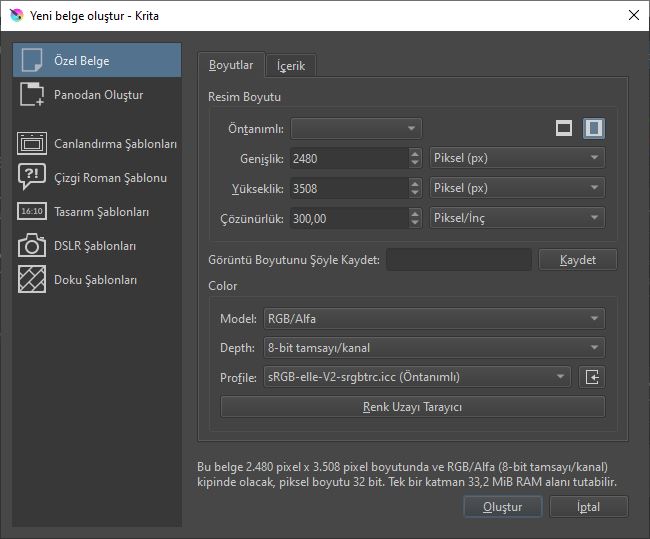The height and width of the screenshot is (539, 650).
Task: Switch to portrait orientation
Action: [594, 128]
